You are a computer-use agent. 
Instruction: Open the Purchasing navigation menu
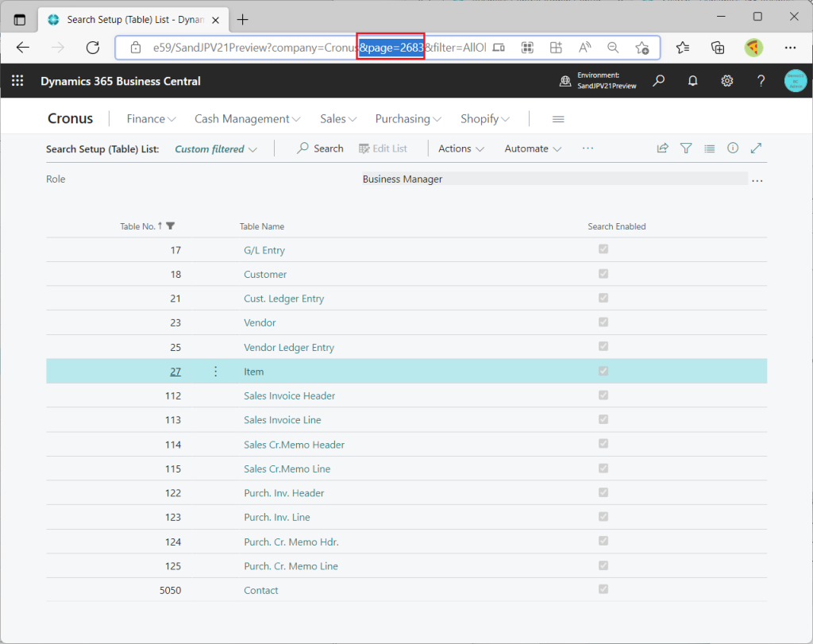coord(408,119)
